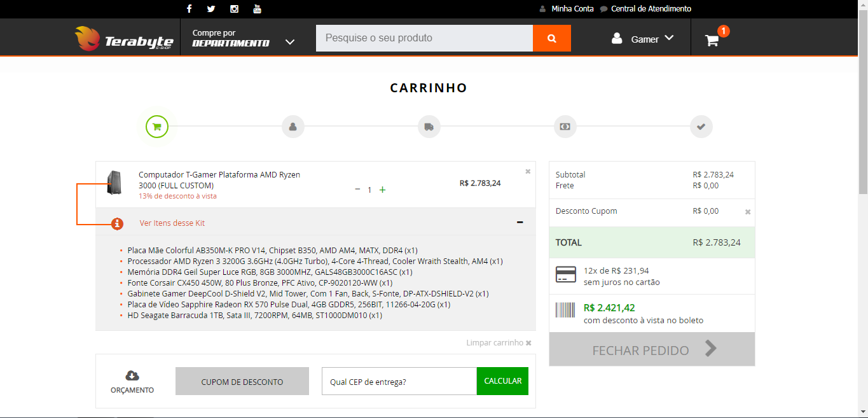Click the R$ 2.421,42 boleto price
The height and width of the screenshot is (418, 868).
[609, 308]
